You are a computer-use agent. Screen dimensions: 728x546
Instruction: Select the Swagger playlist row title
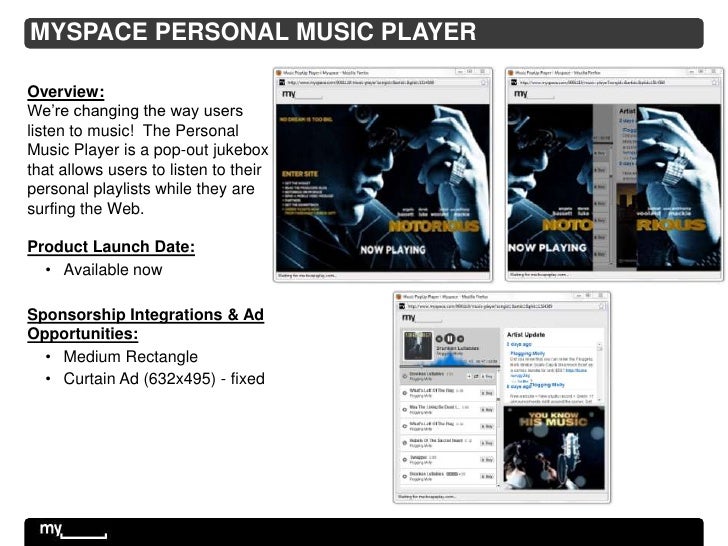coord(418,457)
